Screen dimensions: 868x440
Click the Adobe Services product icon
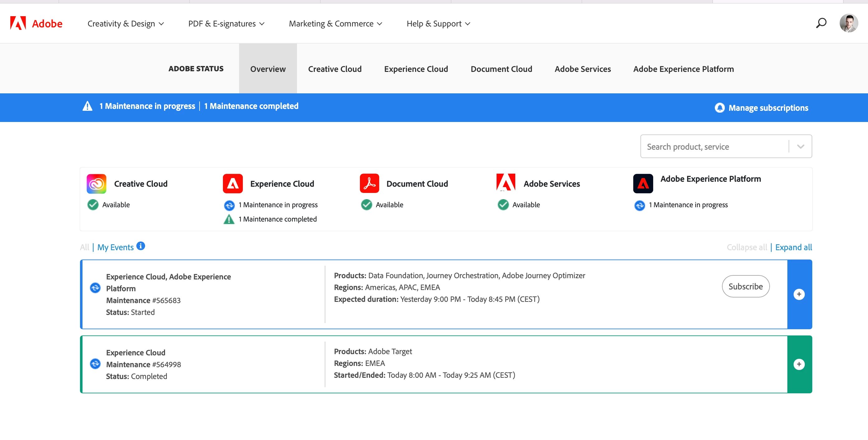[506, 182]
